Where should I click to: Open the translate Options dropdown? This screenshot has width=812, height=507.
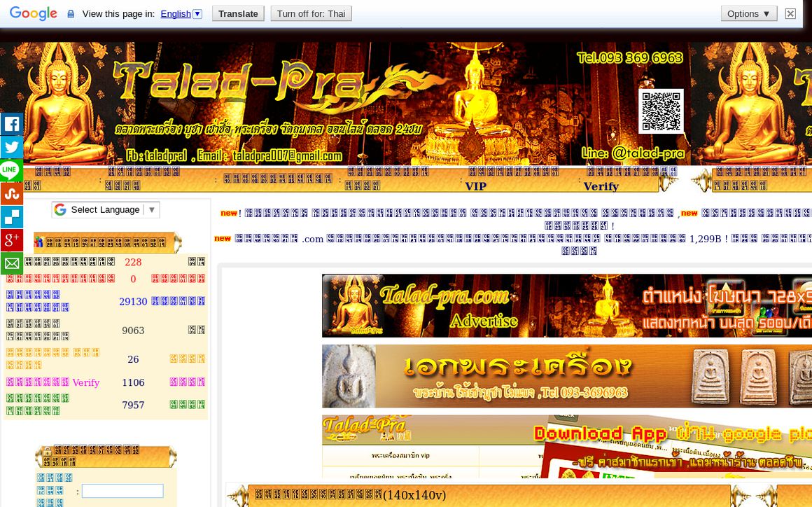(x=748, y=13)
